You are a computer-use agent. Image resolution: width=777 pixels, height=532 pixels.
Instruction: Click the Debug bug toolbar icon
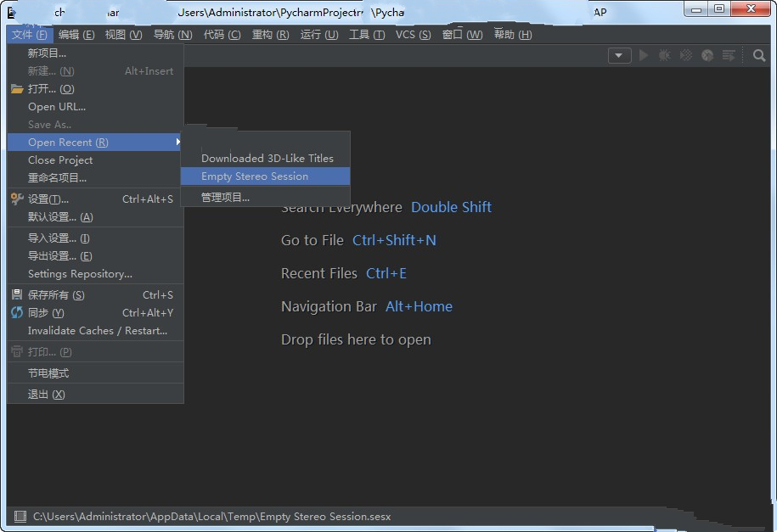pos(665,55)
